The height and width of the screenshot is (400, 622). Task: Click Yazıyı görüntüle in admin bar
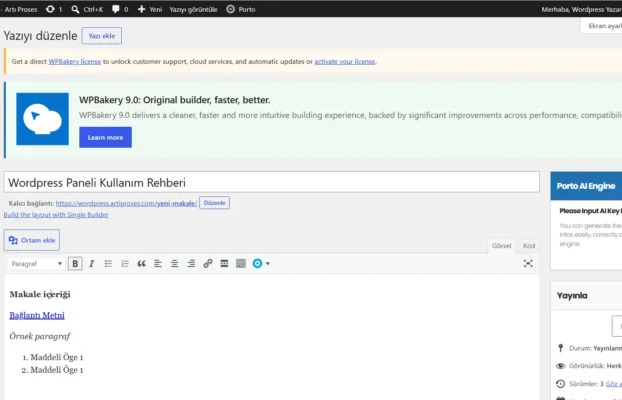(x=193, y=9)
